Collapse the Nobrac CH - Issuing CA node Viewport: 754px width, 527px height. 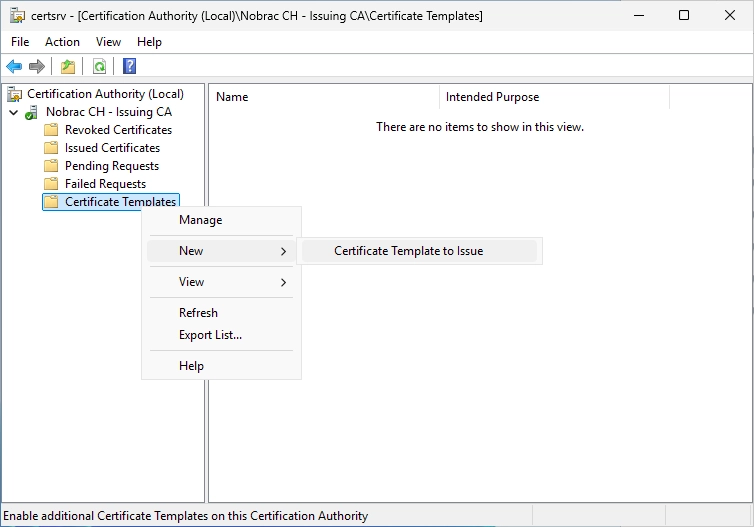[x=13, y=113]
